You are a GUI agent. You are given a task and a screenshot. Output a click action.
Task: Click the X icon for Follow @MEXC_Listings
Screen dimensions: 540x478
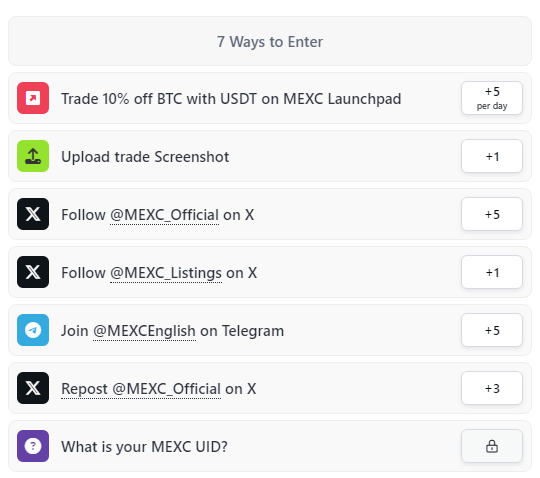point(33,272)
